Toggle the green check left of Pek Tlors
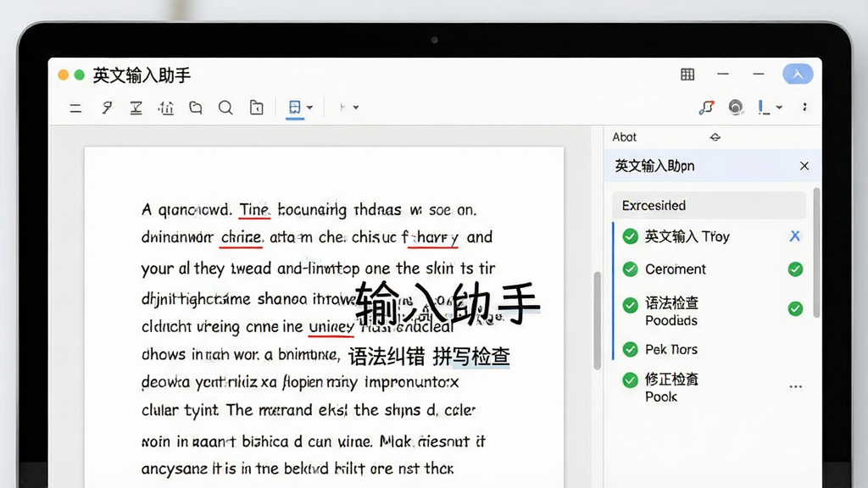 pyautogui.click(x=630, y=349)
